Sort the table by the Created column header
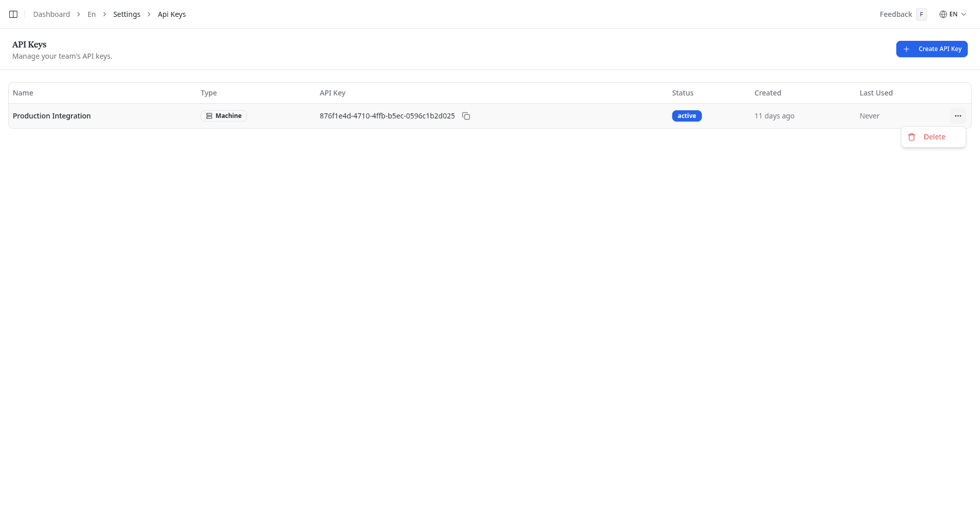This screenshot has height=507, width=980. 768,93
